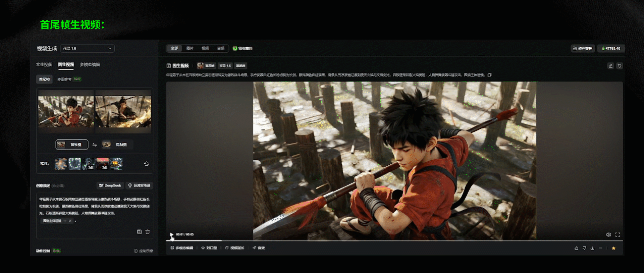Copy the prompt text above the video
644x273 pixels.
[489, 75]
